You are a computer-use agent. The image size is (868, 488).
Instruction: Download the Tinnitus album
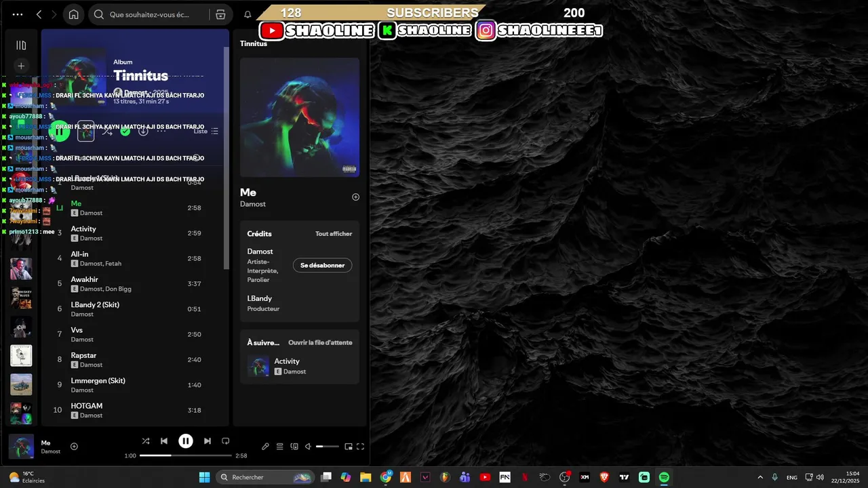(143, 131)
